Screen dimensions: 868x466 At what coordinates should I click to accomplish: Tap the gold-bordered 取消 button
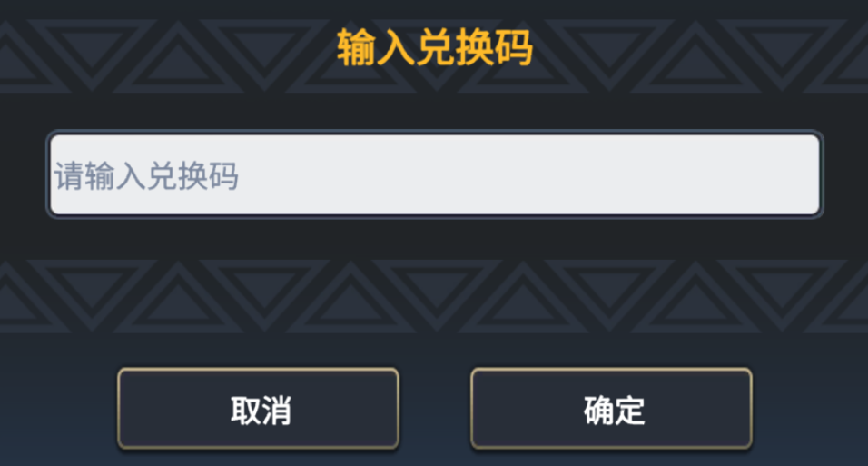click(259, 409)
